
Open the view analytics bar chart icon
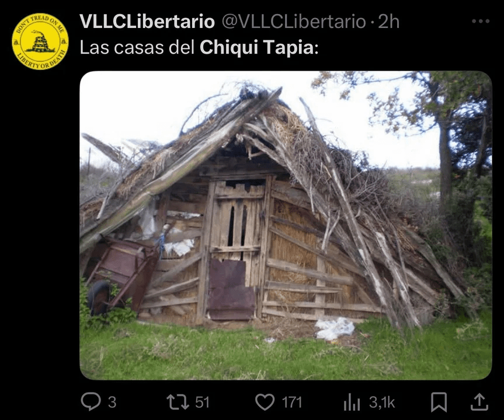(x=352, y=402)
